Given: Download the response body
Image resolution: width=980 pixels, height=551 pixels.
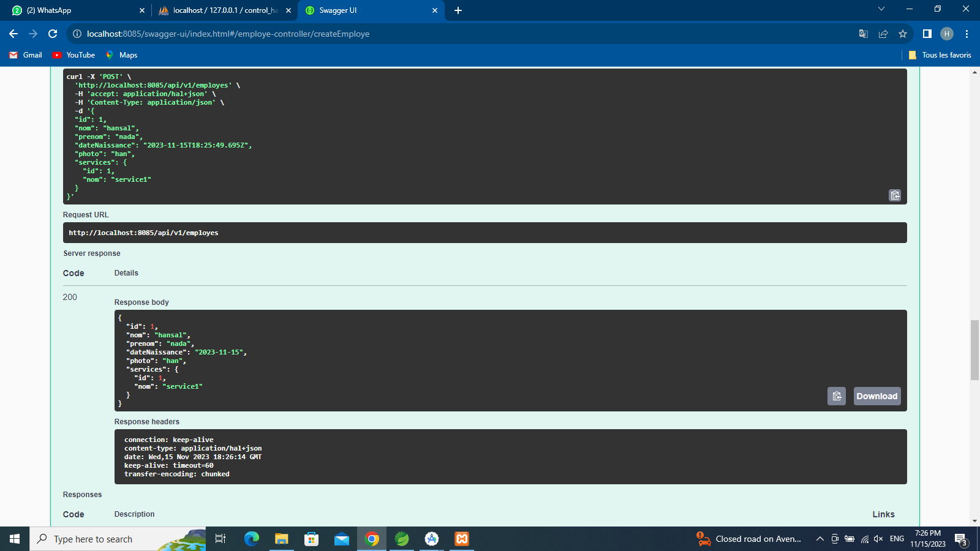Looking at the screenshot, I should point(876,395).
